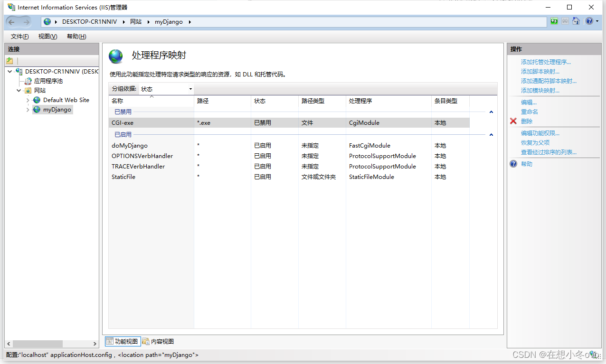Image resolution: width=606 pixels, height=364 pixels.
Task: Click 查看经过排序的列表 link
Action: (x=549, y=152)
